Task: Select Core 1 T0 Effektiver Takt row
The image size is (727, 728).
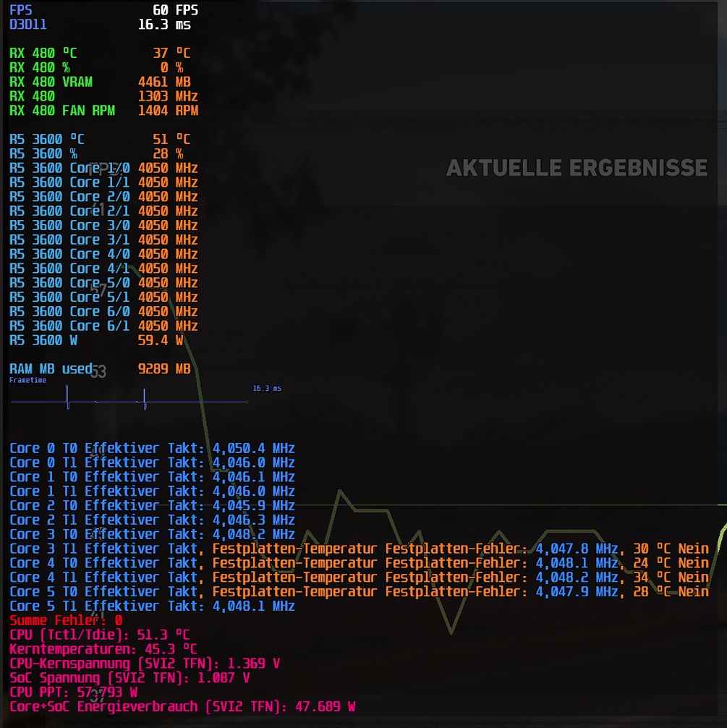Action: point(152,478)
